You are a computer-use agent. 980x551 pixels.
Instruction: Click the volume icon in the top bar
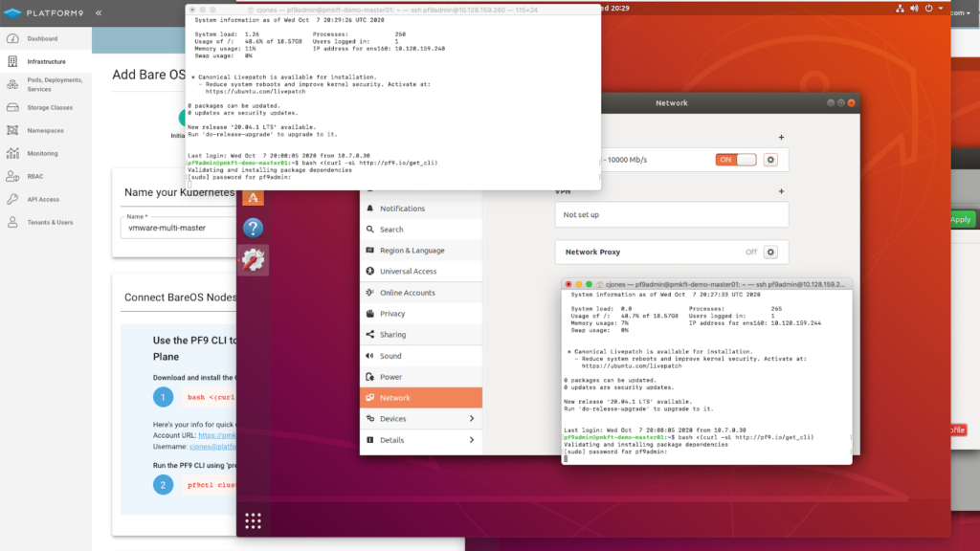[914, 9]
